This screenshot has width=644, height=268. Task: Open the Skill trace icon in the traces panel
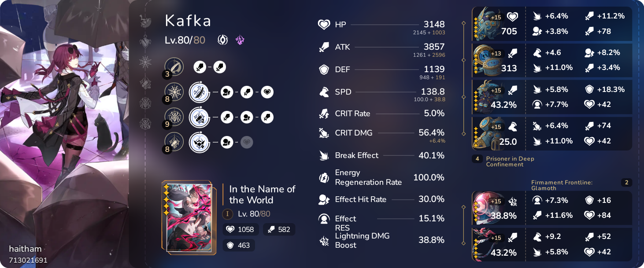[x=200, y=92]
